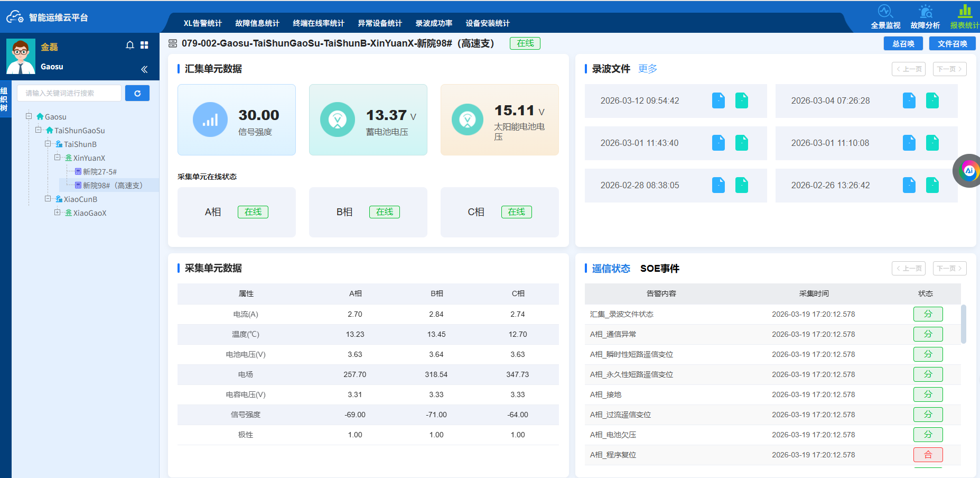Open blue file icon for 2026-03-12 09:54:42
The width and height of the screenshot is (980, 478).
[x=718, y=100]
